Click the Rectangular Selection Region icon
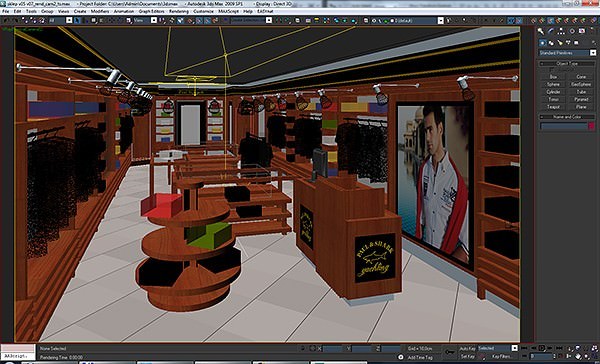Screen dimensions: 600x364 click(x=93, y=20)
